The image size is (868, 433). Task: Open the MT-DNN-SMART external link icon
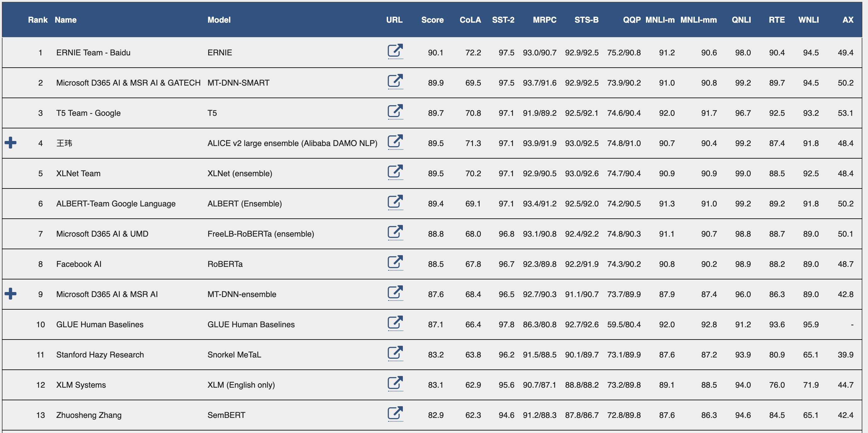(395, 81)
